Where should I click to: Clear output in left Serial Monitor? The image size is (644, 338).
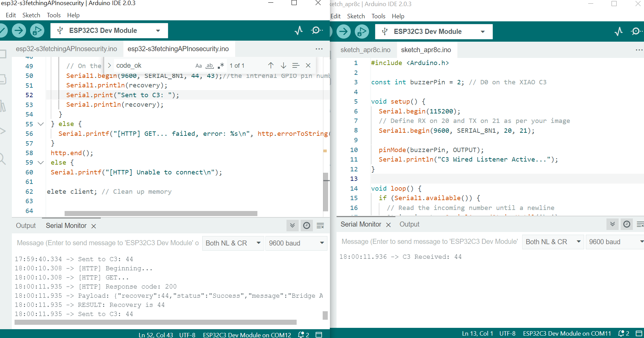tap(320, 226)
